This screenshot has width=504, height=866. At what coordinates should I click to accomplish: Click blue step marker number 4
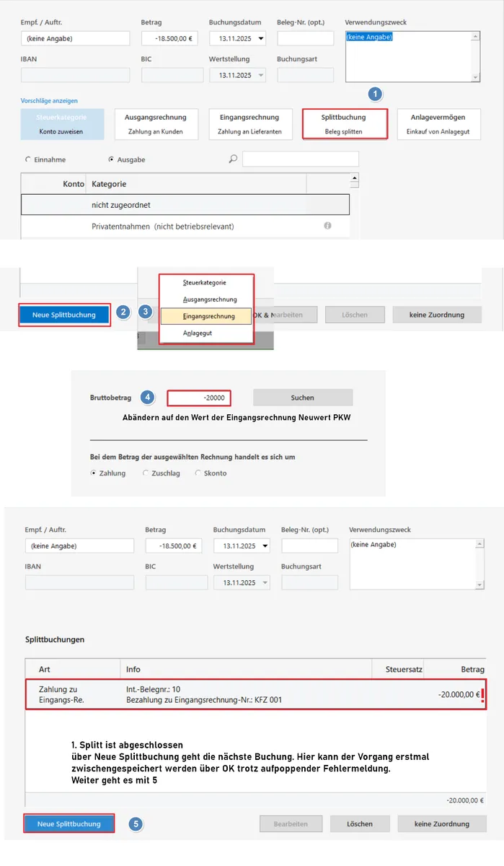click(147, 397)
